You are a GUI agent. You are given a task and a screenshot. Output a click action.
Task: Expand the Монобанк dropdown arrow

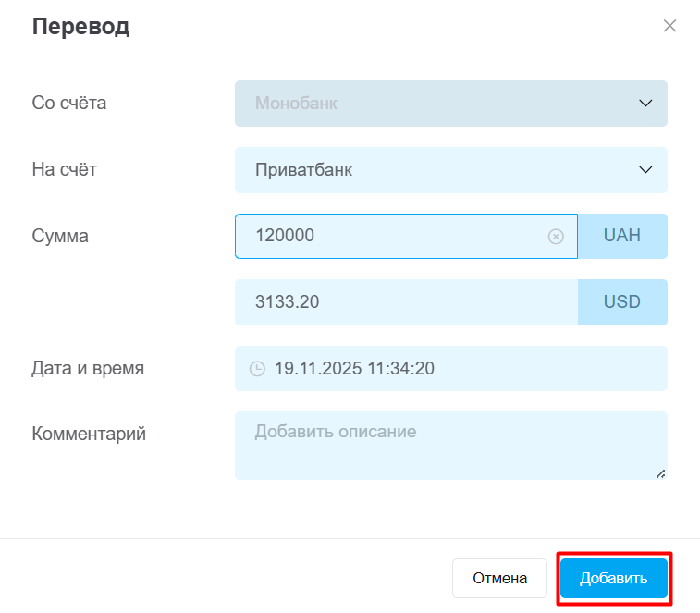click(645, 104)
